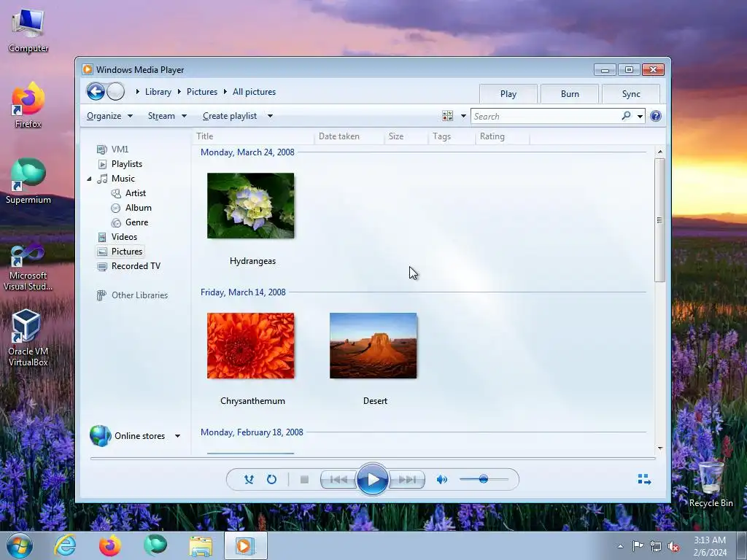Image resolution: width=747 pixels, height=560 pixels.
Task: Click the Back navigation arrow button
Action: (96, 91)
